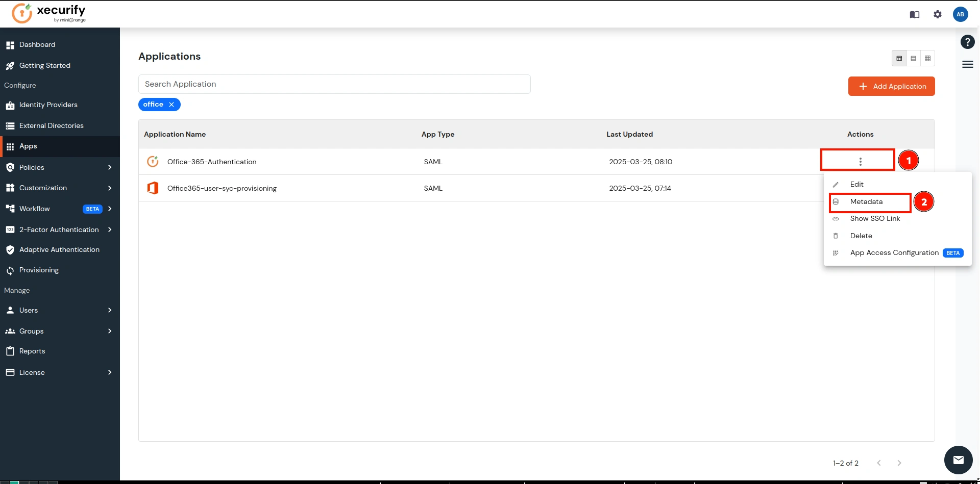
Task: Select Metadata from the actions menu
Action: coord(866,201)
